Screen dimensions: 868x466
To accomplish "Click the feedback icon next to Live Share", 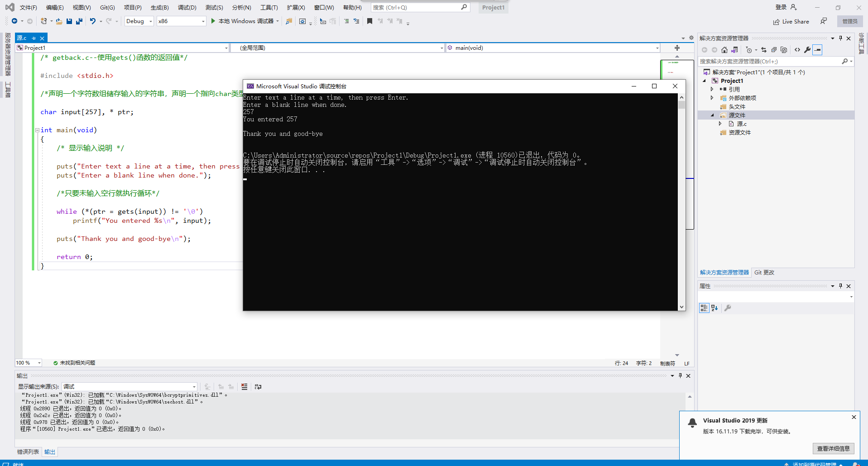I will (x=824, y=21).
